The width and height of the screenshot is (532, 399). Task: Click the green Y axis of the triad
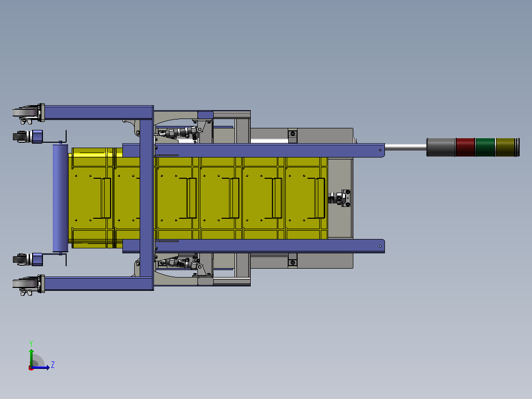coord(31,358)
